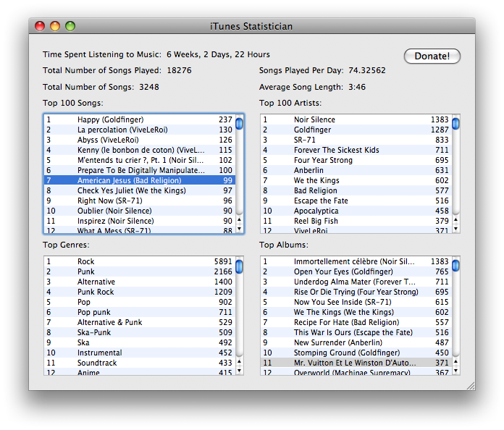This screenshot has width=504, height=430.
Task: Select the Rock genre row
Action: (140, 261)
